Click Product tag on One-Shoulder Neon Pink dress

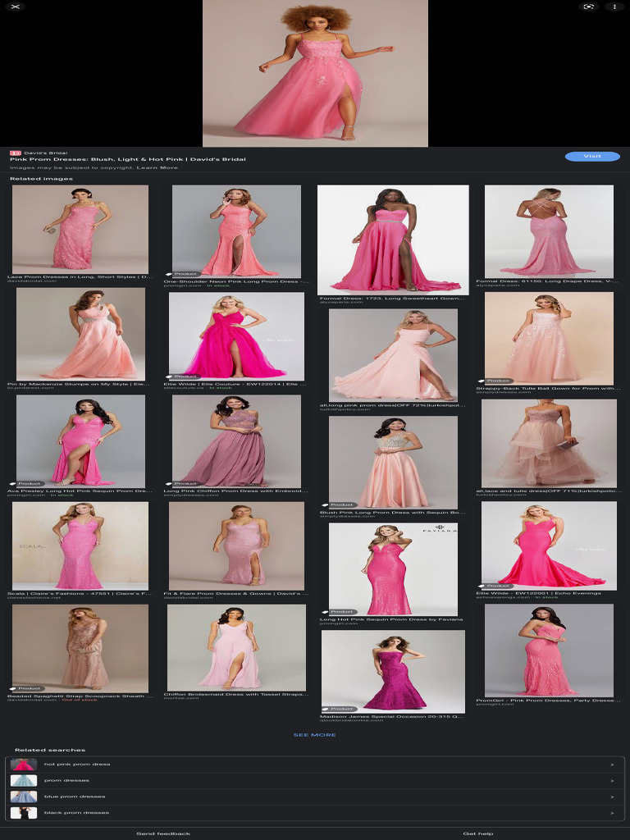pos(183,274)
